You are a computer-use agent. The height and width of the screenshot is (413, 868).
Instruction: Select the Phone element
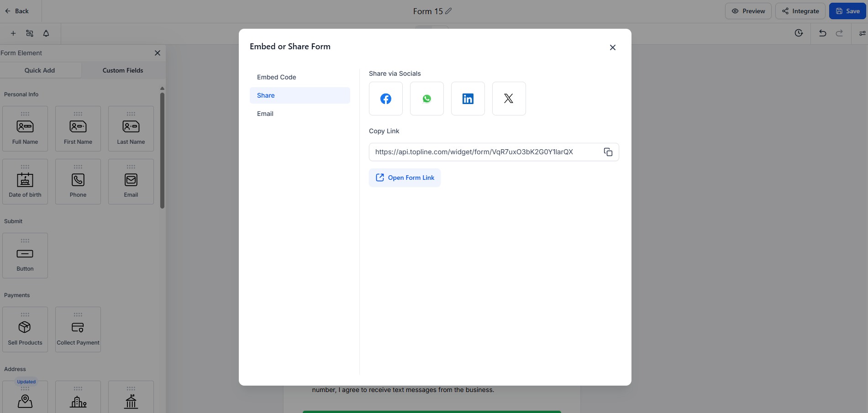click(78, 182)
